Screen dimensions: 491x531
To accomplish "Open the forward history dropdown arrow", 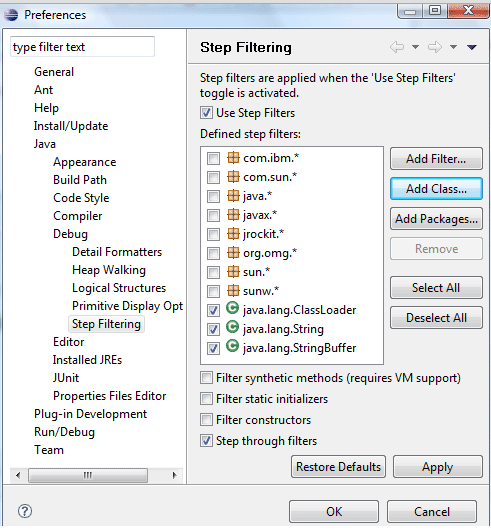I will [x=453, y=47].
